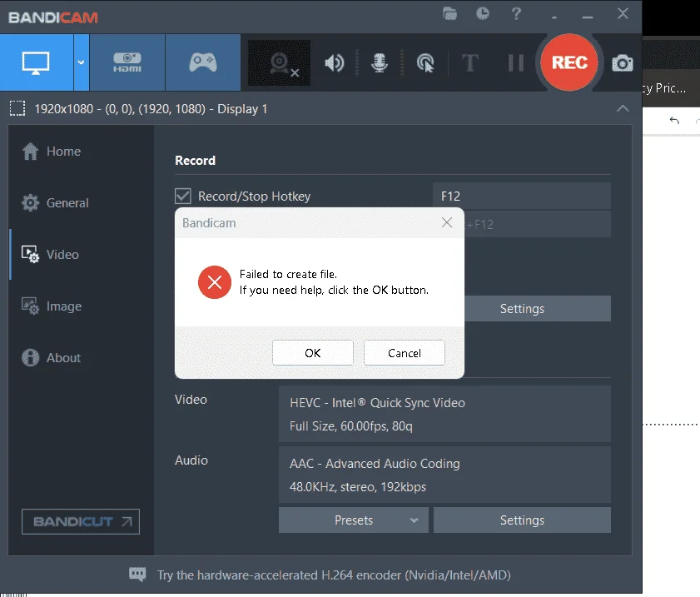
Task: Toggle webcam overlay icon
Action: point(280,63)
